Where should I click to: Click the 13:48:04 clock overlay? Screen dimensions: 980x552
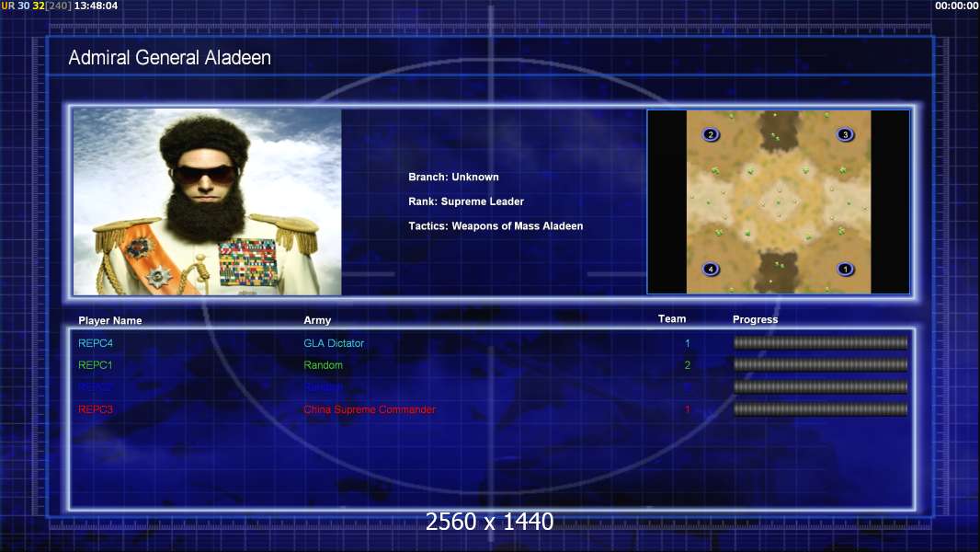(96, 6)
